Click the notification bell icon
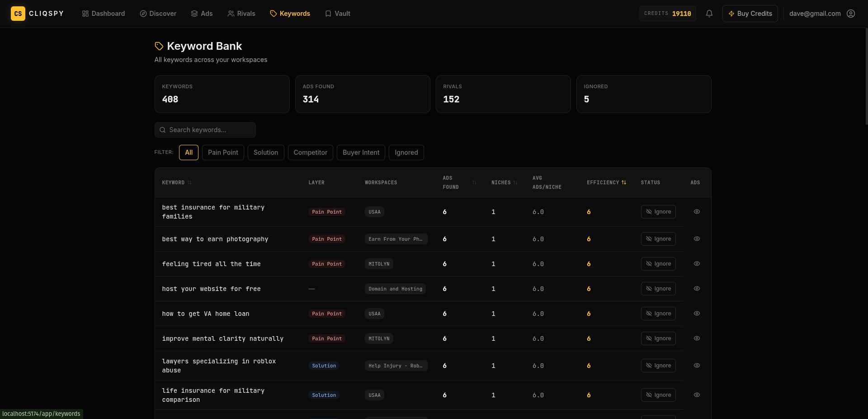This screenshot has width=868, height=419. pos(709,14)
